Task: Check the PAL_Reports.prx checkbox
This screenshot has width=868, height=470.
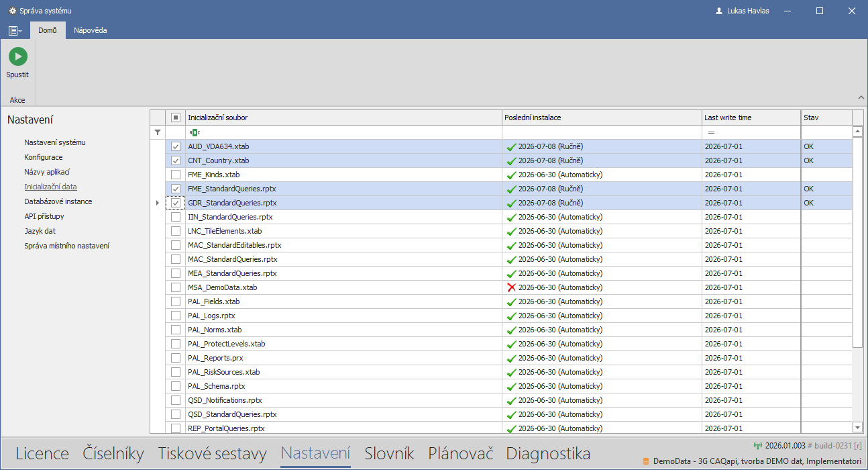Action: tap(176, 358)
